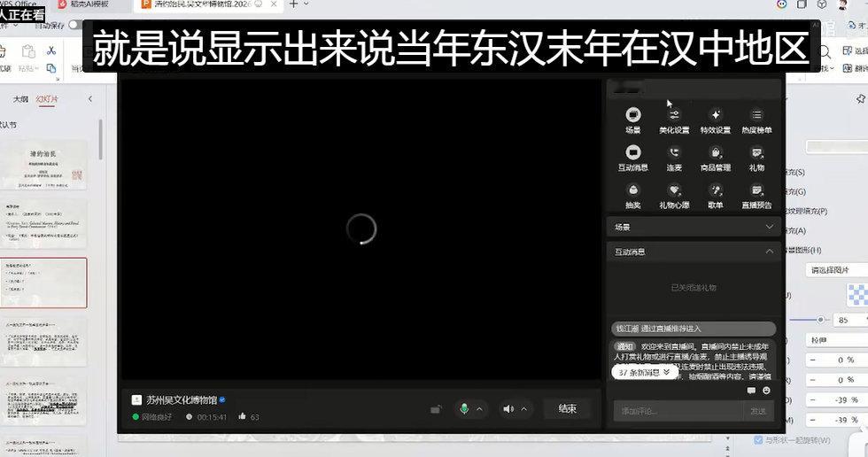Click the 00:15:41 stream timer
The image size is (868, 457).
coord(212,417)
